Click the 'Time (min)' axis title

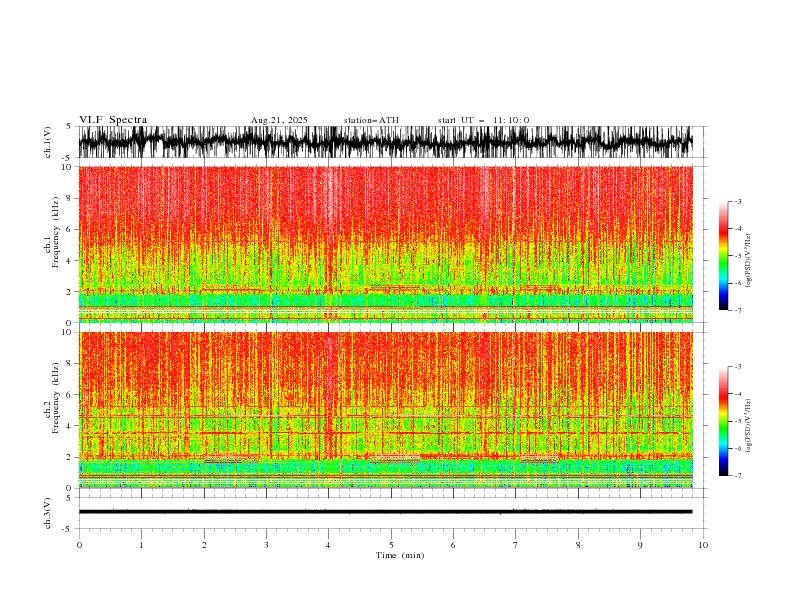point(400,555)
